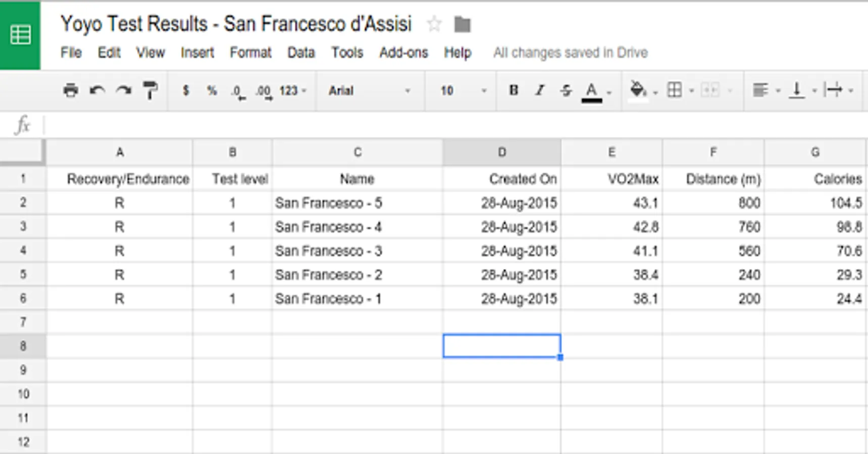Toggle strikethrough formatting
This screenshot has height=454, width=868.
(566, 90)
